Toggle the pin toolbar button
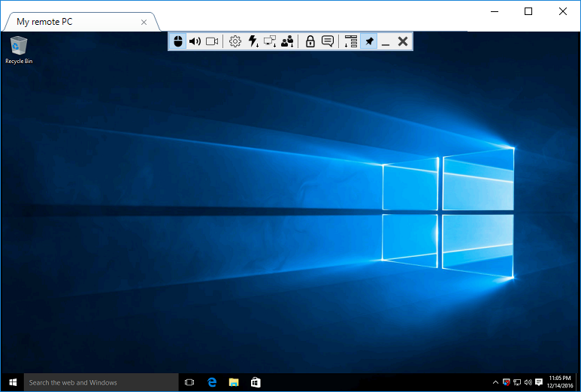The width and height of the screenshot is (581, 392). coord(368,41)
